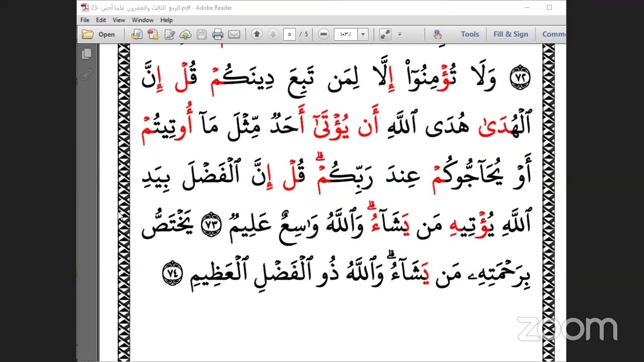
Task: Click the touch mode hand icon
Action: coord(437,34)
